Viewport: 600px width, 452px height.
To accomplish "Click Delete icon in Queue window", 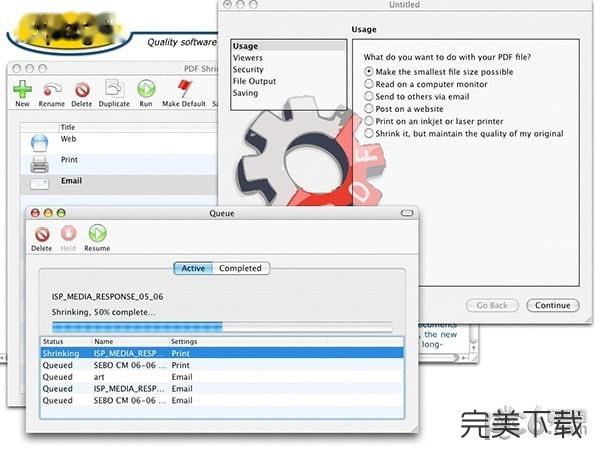I will [42, 234].
